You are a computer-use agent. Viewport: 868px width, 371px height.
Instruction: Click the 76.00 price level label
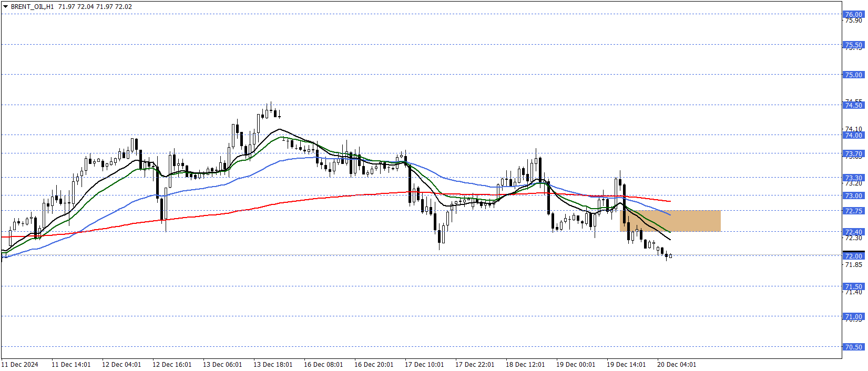[853, 15]
